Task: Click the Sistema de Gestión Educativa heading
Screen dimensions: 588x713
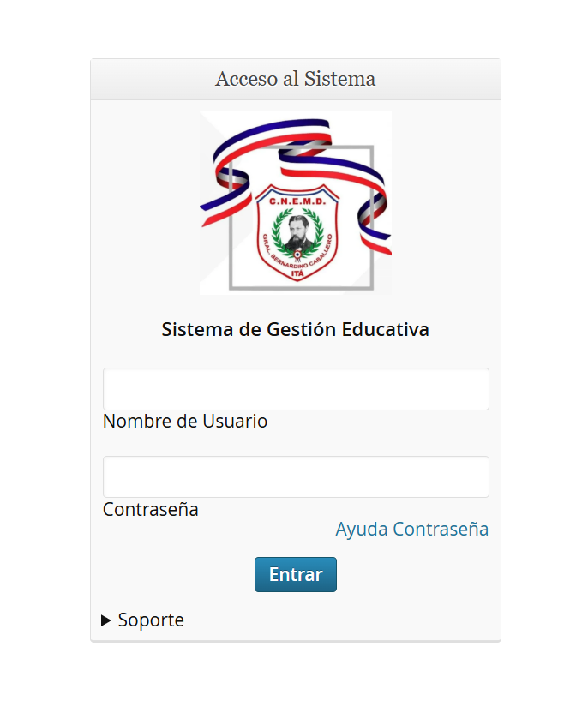Action: [x=296, y=330]
